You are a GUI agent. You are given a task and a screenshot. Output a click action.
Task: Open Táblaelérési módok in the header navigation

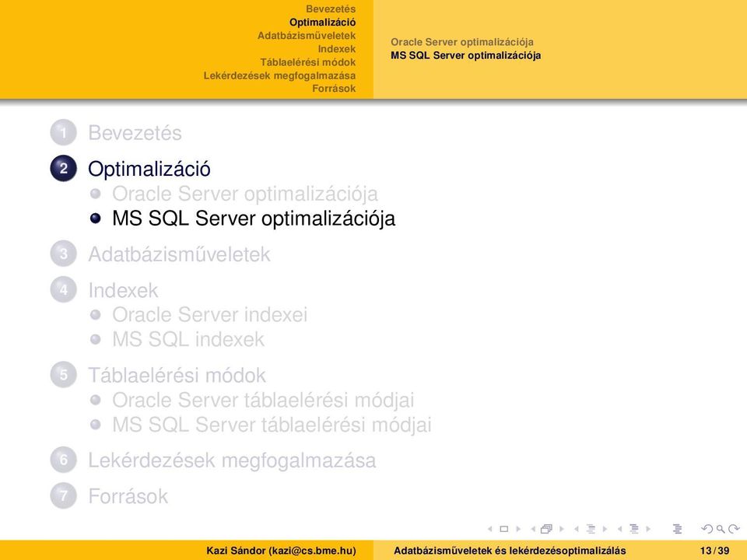(x=308, y=62)
